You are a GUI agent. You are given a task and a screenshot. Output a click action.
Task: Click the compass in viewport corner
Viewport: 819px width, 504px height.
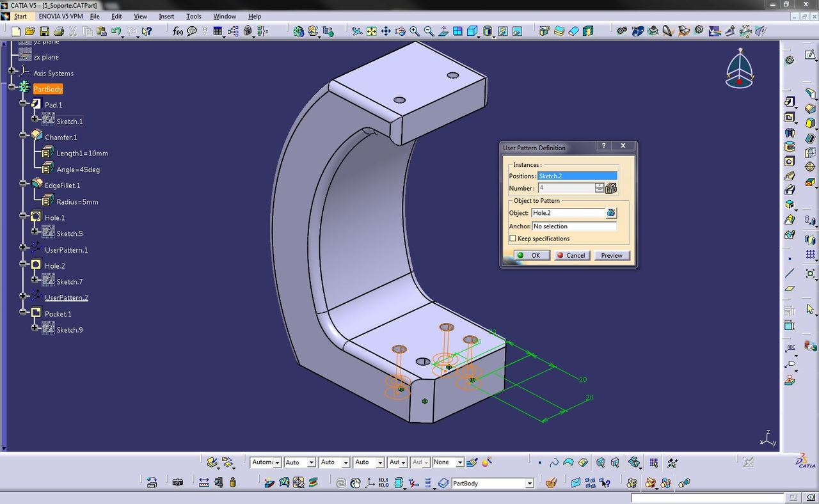click(740, 69)
